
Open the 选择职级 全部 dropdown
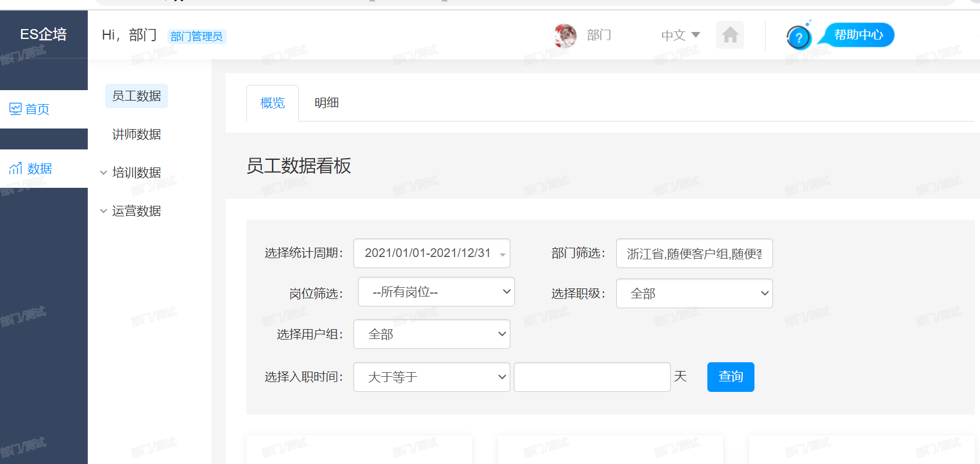tap(695, 293)
